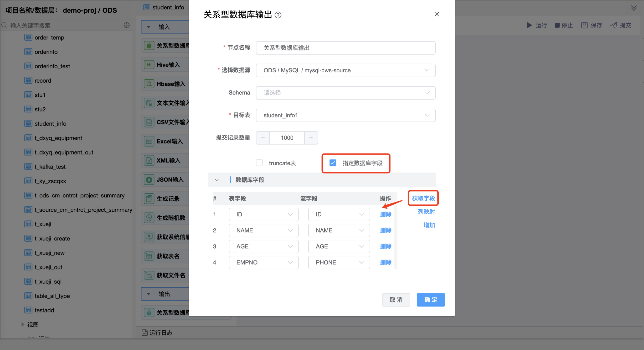Open the Schema dropdown
Screen dimensions: 644x350
pos(345,93)
